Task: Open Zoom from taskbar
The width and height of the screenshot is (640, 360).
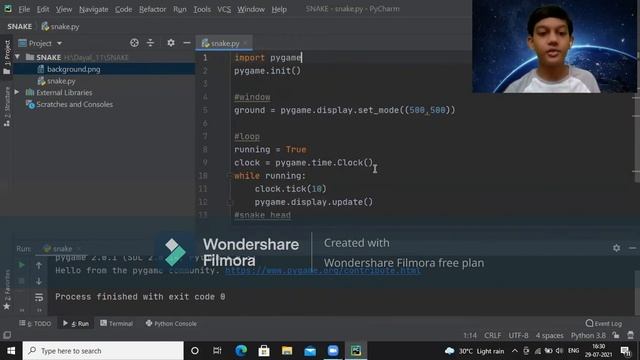Action: [333, 351]
